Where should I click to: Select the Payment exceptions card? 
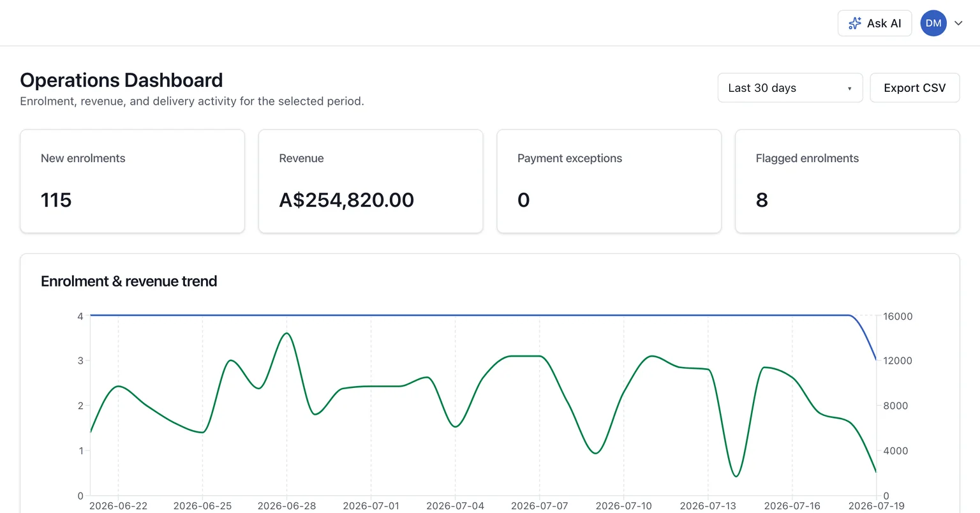coord(609,181)
